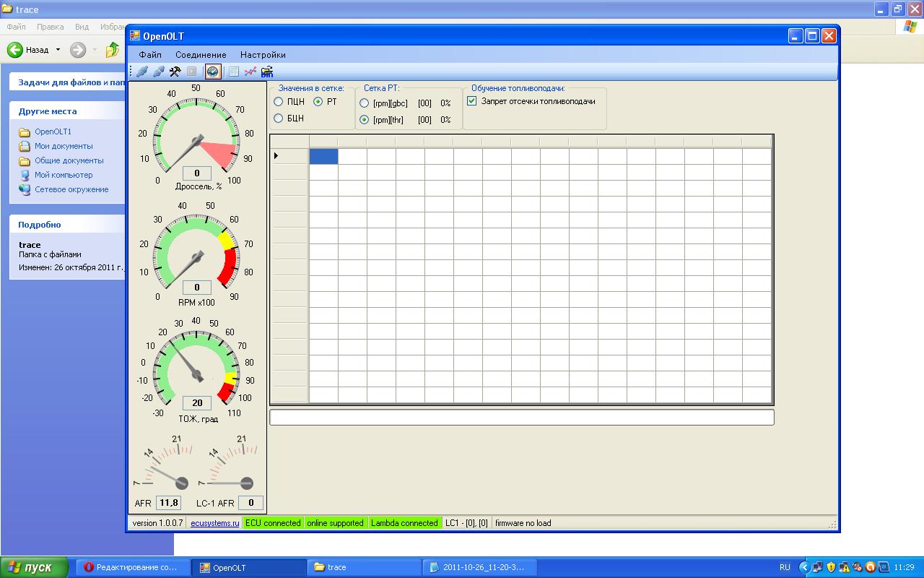Screen dimensions: 924x578
Task: Click LC1 - [0], [0] status text
Action: point(466,523)
